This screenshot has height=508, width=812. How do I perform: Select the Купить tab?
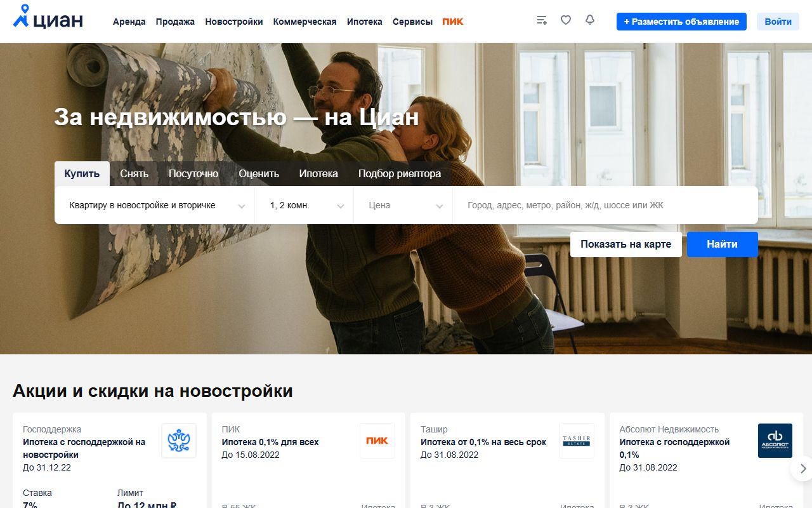pos(82,174)
